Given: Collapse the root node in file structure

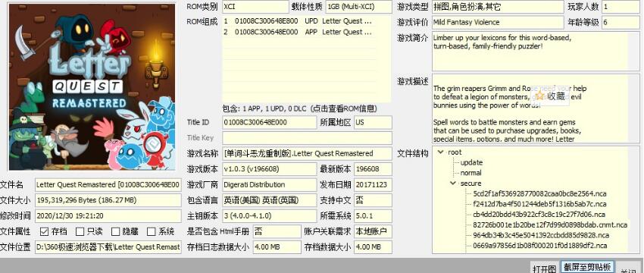Looking at the screenshot, I should tap(441, 152).
